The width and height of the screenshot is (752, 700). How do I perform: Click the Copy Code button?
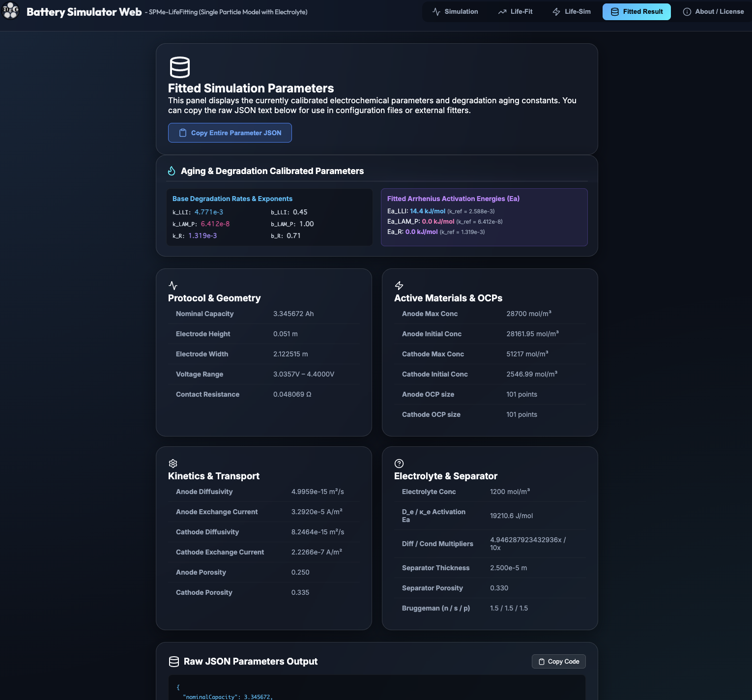559,662
